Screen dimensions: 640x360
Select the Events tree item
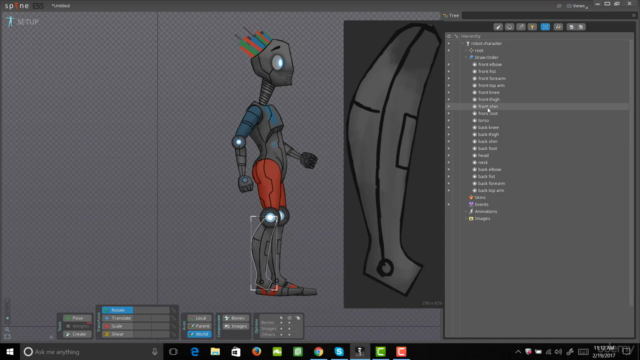tap(481, 204)
